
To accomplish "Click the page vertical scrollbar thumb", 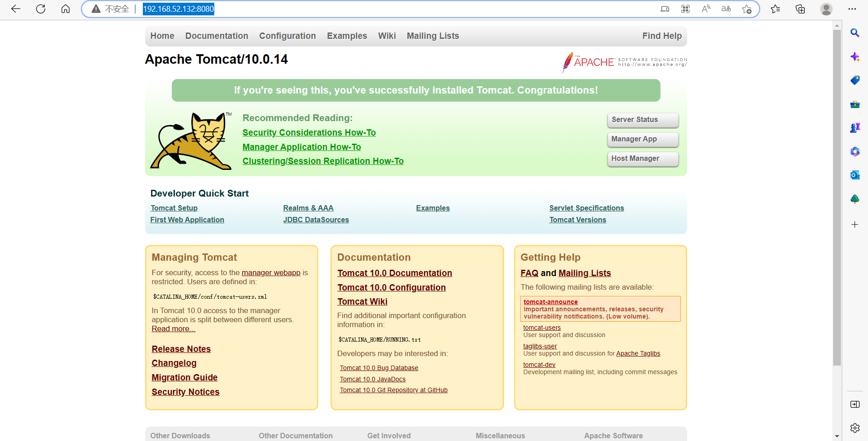I will point(837,198).
